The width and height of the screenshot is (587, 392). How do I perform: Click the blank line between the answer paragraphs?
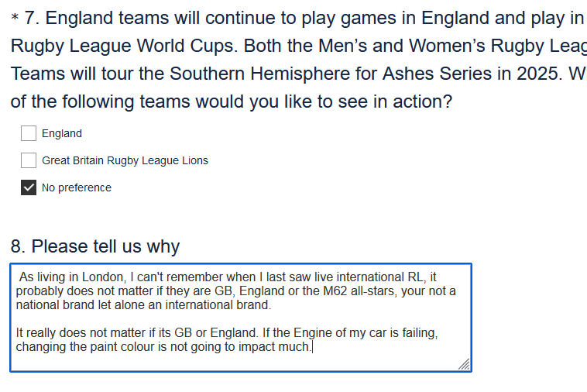click(x=239, y=318)
